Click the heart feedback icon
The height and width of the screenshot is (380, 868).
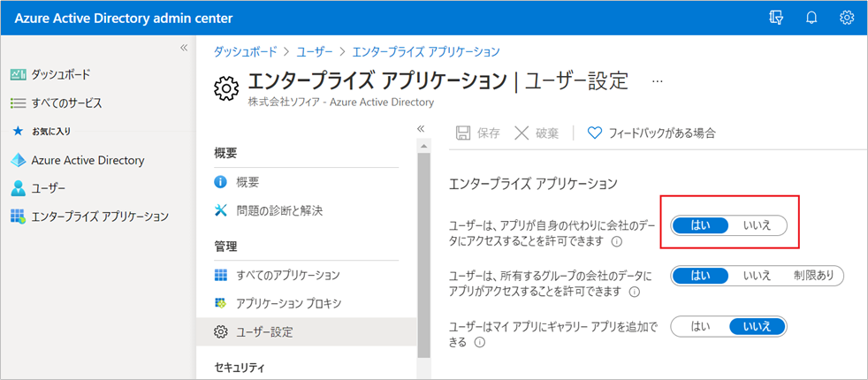coord(595,133)
